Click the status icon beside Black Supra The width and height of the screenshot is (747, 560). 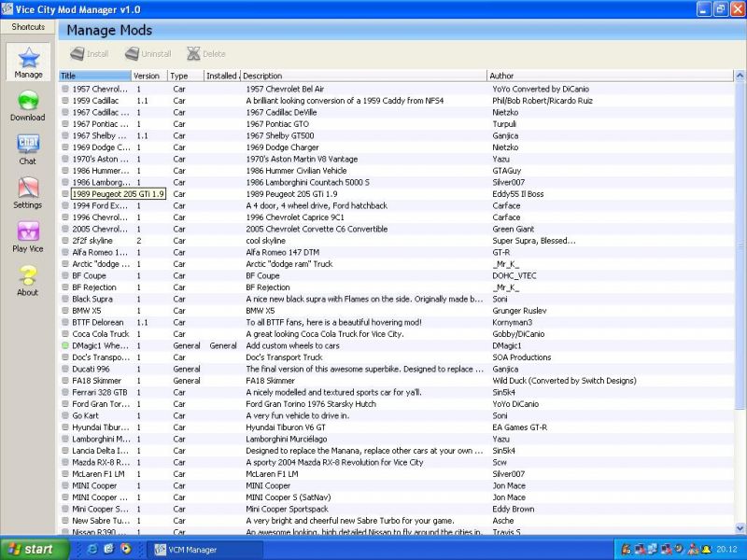(x=65, y=299)
